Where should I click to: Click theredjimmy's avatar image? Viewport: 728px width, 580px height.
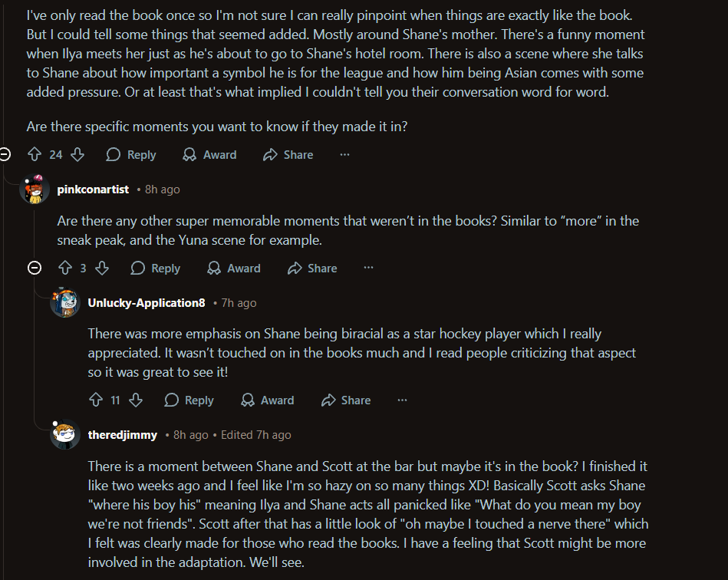pos(65,435)
